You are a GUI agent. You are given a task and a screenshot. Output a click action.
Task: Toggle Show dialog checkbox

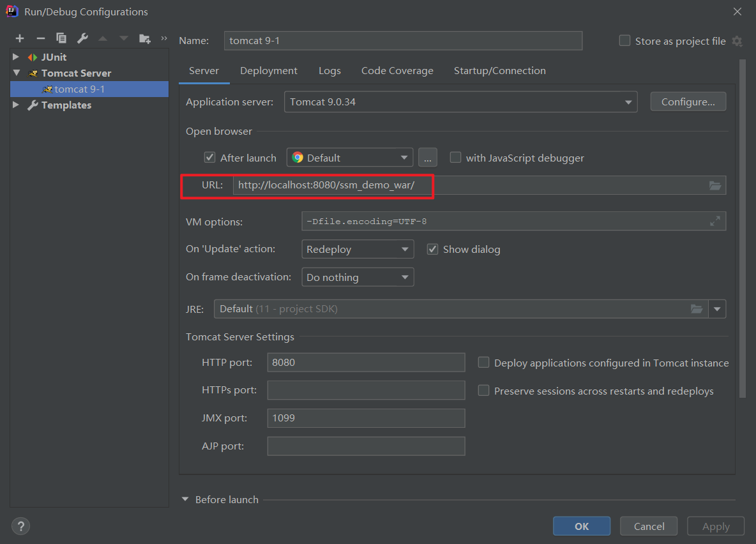(432, 249)
